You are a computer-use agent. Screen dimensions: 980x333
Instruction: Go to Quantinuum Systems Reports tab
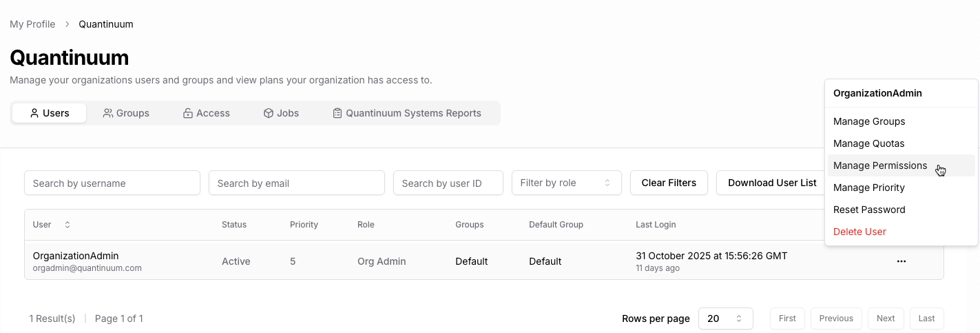[406, 113]
